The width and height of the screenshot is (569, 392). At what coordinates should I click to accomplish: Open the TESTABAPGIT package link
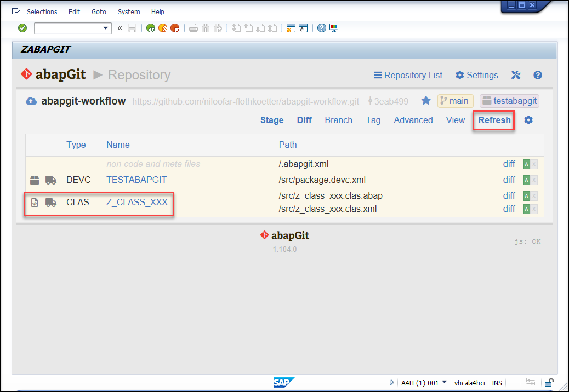pos(136,180)
